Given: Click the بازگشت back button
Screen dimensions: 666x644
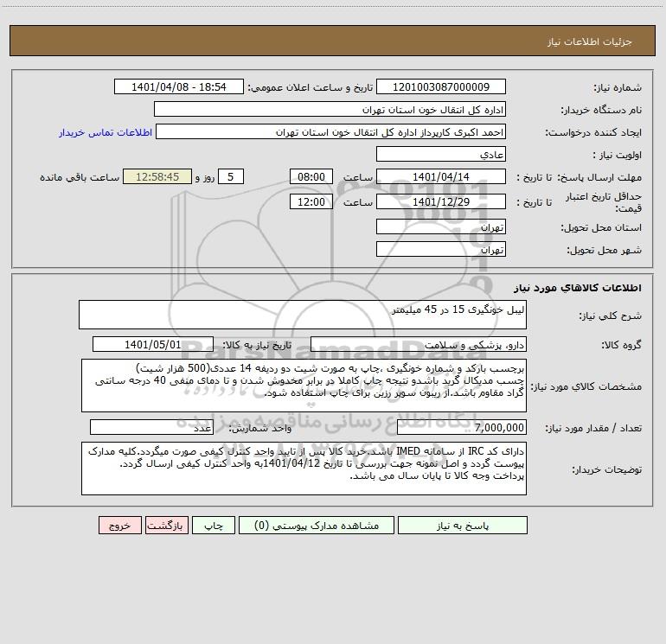Looking at the screenshot, I should (166, 526).
